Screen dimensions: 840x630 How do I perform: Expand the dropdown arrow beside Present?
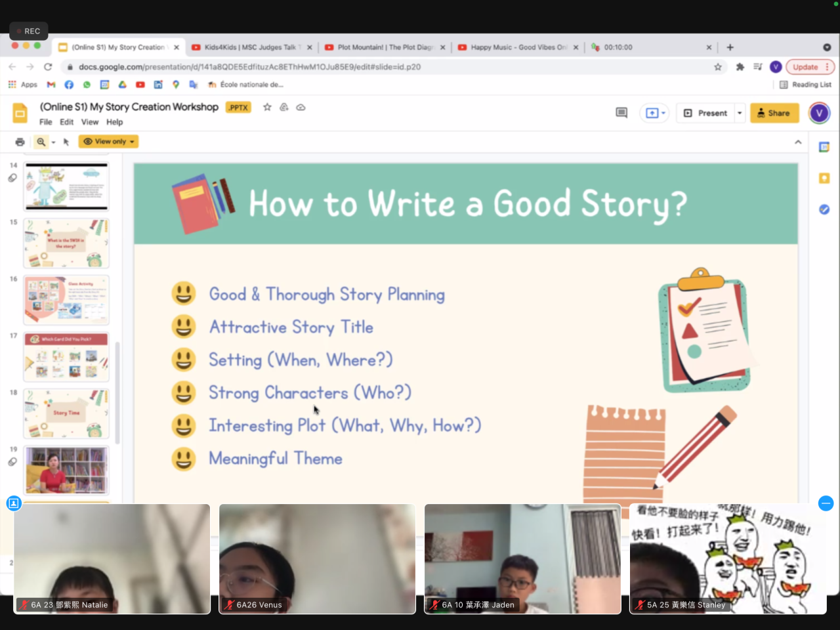(x=740, y=113)
